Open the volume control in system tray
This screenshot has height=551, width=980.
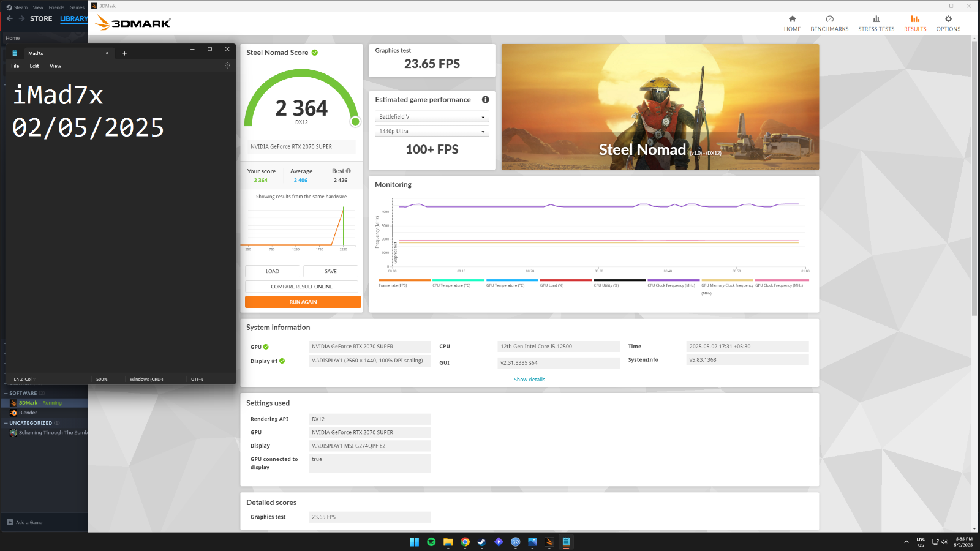[944, 542]
